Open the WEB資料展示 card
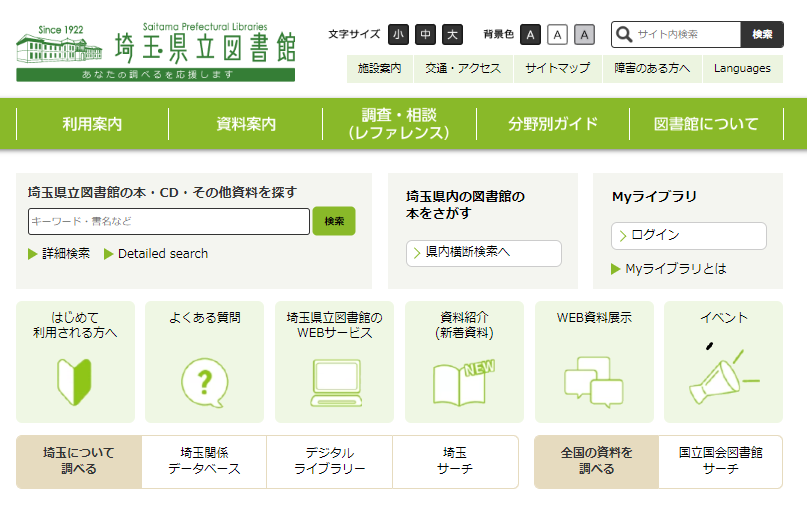 tap(594, 362)
